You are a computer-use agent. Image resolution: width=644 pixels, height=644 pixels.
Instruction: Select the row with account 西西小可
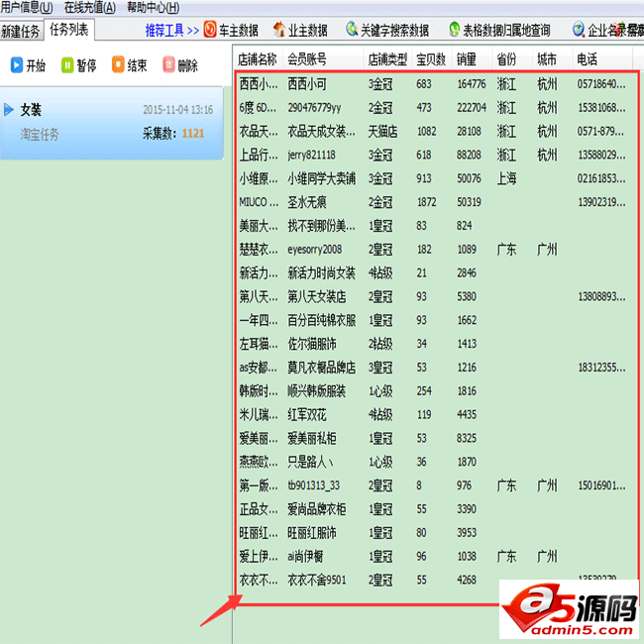tap(437, 84)
